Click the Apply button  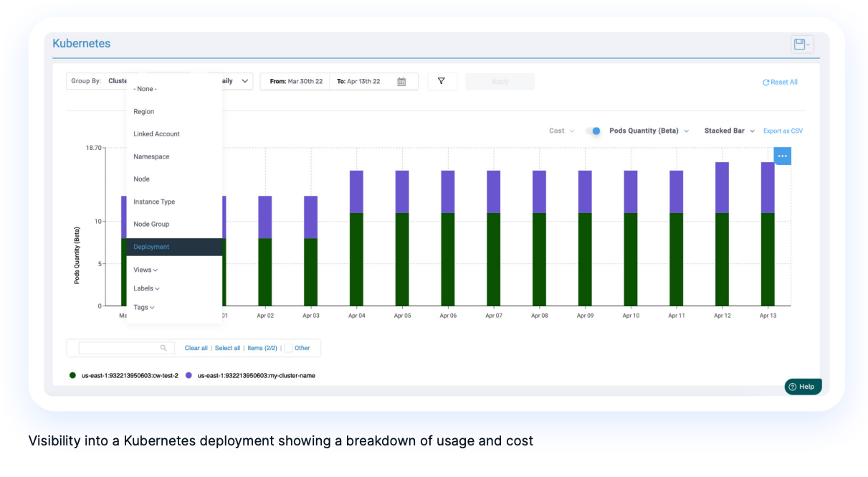(500, 82)
